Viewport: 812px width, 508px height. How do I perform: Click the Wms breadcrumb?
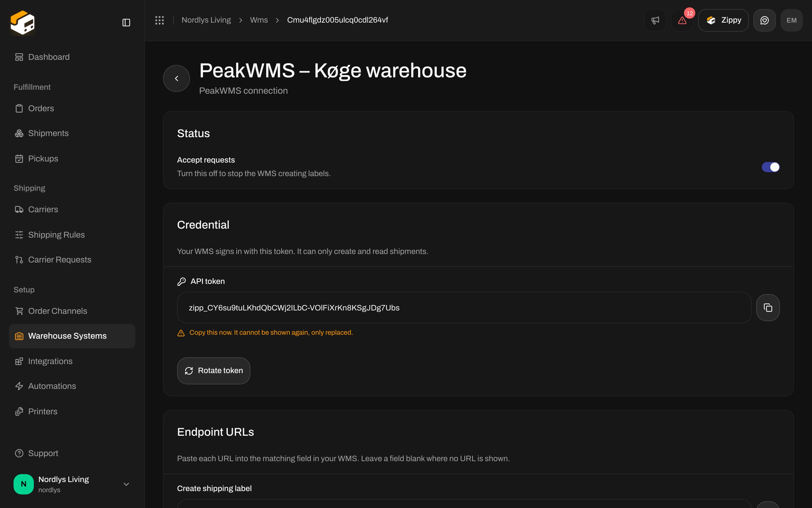coord(259,20)
